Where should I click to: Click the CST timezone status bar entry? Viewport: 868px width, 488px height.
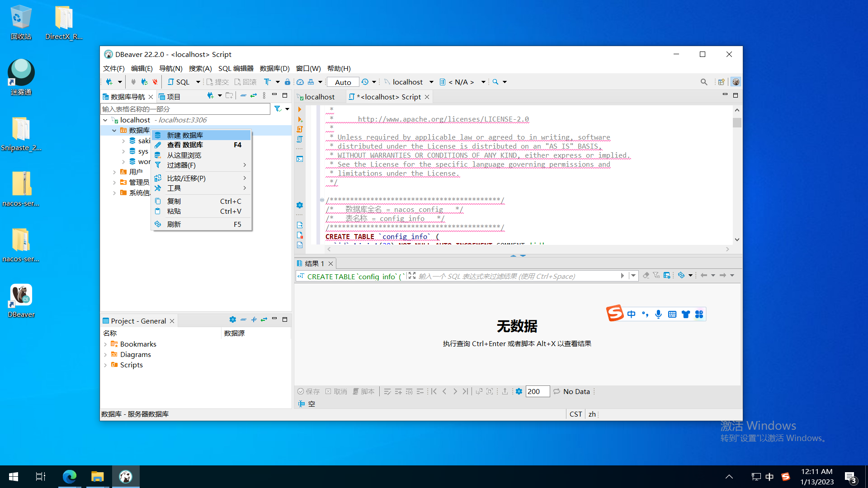click(576, 414)
